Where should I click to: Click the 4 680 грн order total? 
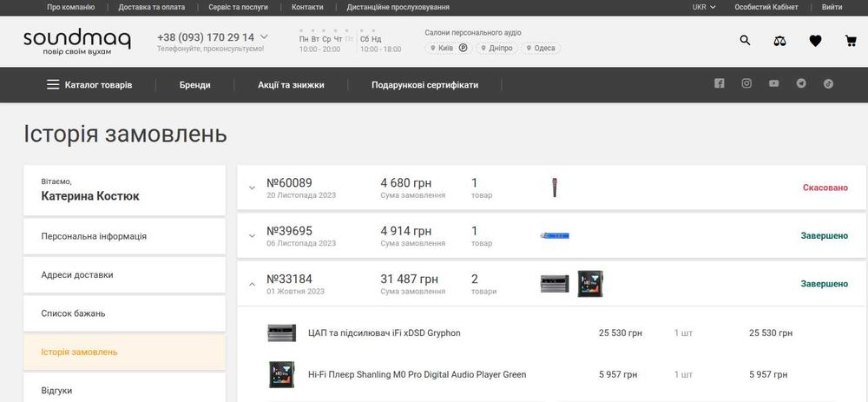405,182
